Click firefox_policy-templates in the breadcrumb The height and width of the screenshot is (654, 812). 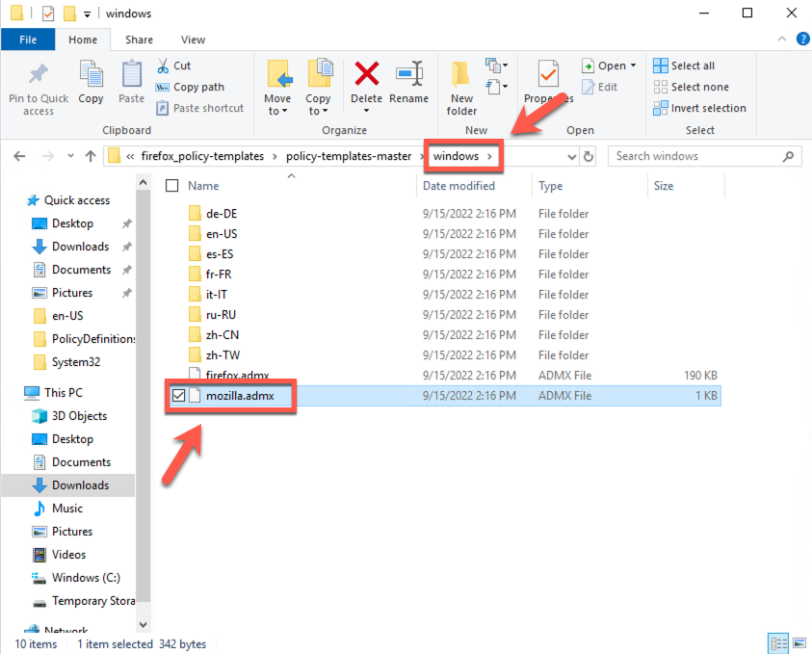tap(202, 156)
